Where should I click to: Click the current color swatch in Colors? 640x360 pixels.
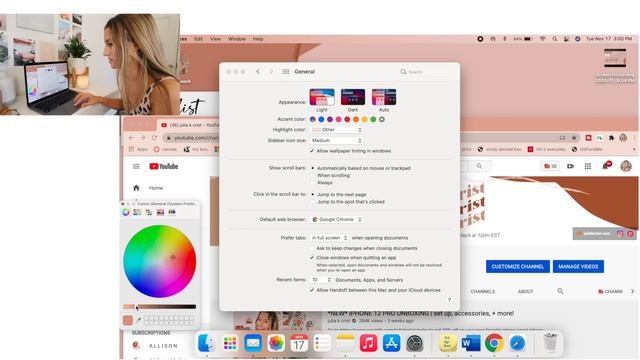128,320
